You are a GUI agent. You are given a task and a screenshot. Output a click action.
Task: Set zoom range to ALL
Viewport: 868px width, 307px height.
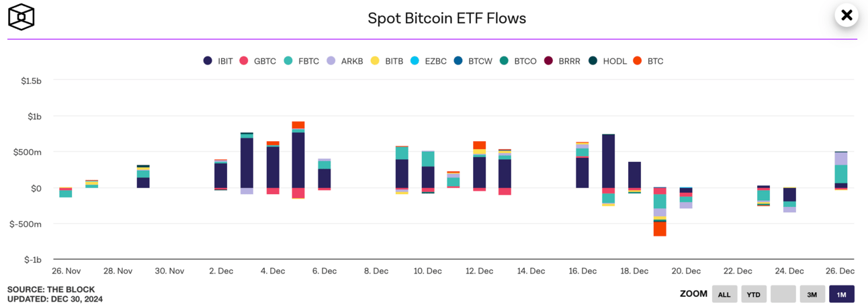click(724, 294)
